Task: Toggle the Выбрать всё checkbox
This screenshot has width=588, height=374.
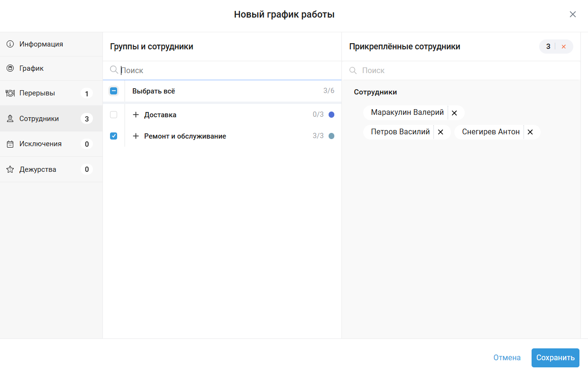Action: click(x=114, y=91)
